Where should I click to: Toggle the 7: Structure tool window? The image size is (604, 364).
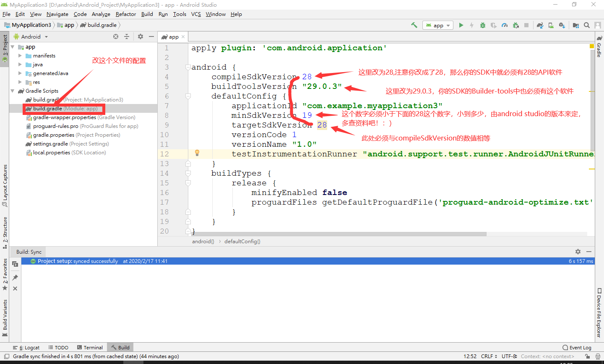click(5, 233)
